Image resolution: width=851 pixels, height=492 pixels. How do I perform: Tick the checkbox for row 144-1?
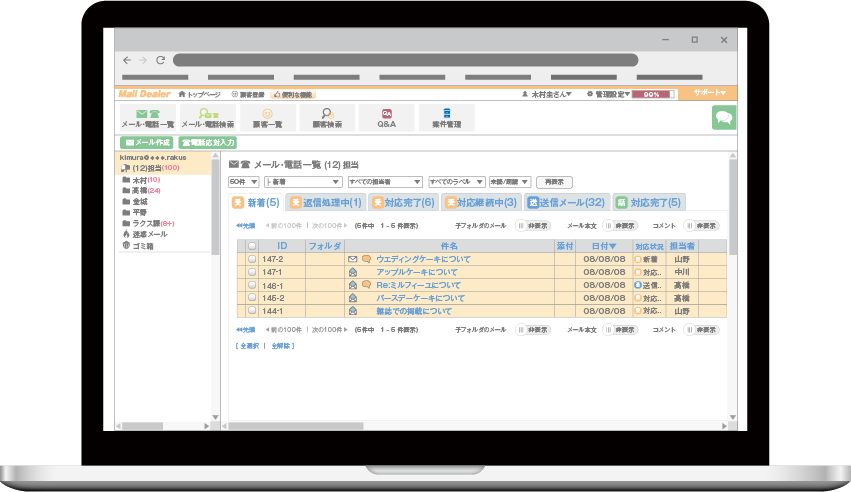point(252,311)
